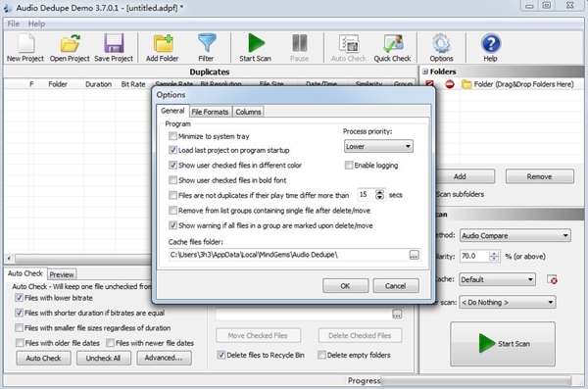Click the Pause toolbar icon

[299, 48]
